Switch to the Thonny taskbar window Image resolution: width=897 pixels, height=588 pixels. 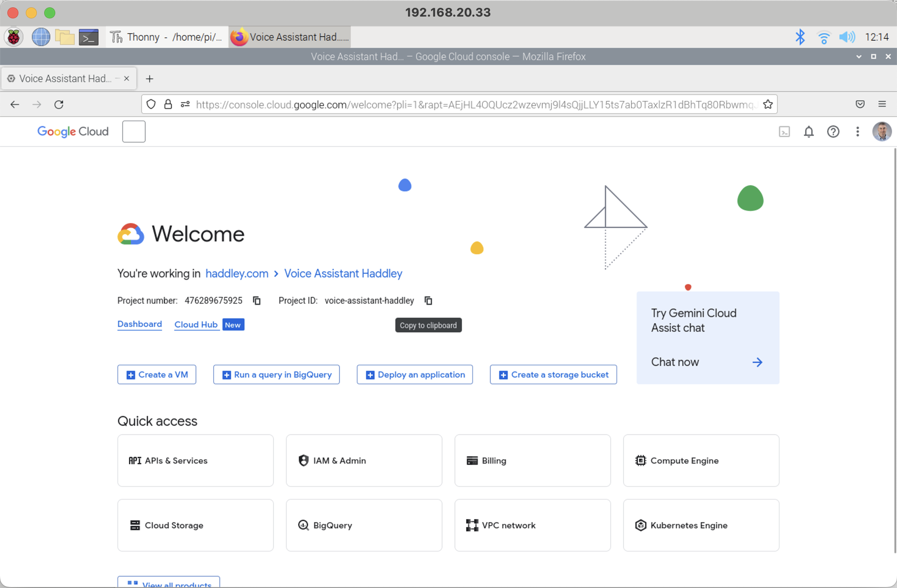(168, 37)
